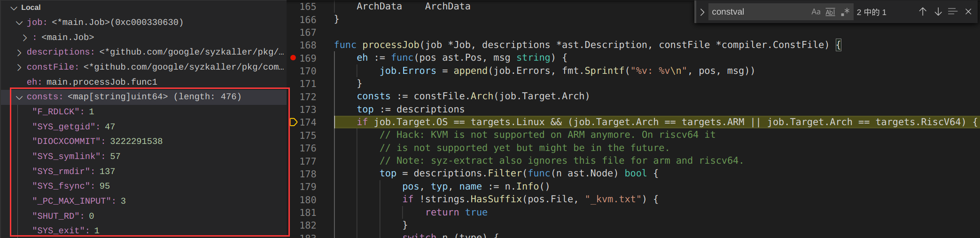Remove red breakpoint on line 169
The height and width of the screenshot is (238, 980).
(293, 58)
